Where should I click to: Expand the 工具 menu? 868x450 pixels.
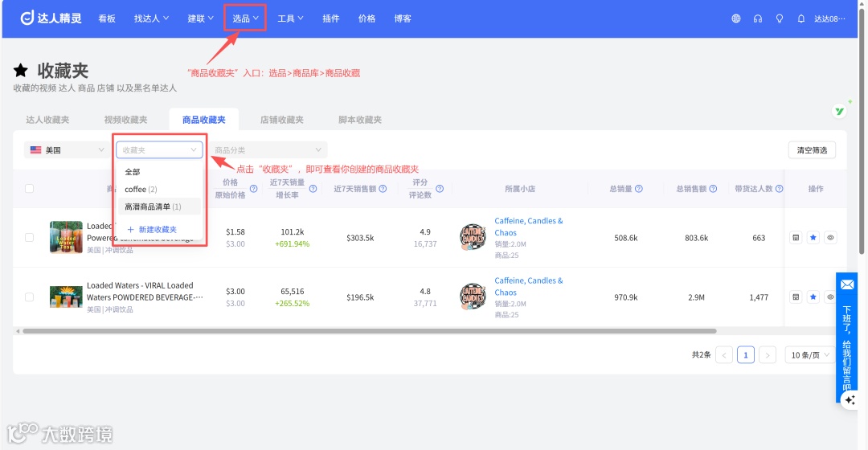click(x=290, y=18)
